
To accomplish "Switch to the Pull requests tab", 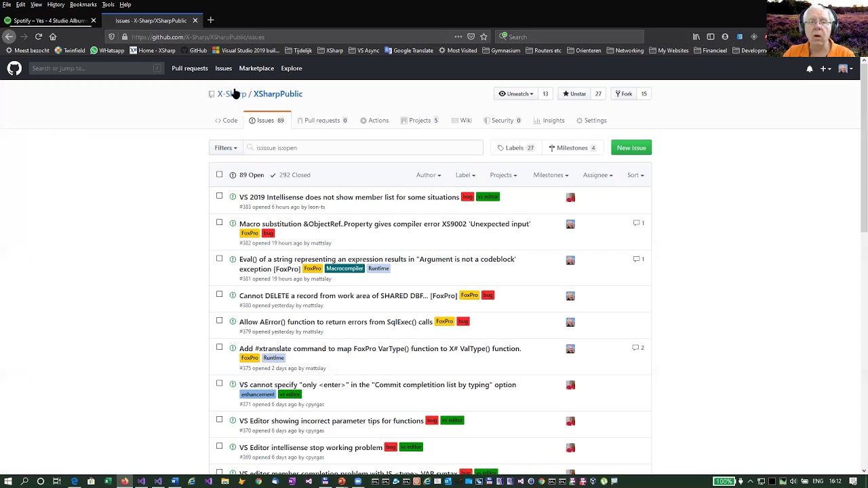I will pos(325,121).
